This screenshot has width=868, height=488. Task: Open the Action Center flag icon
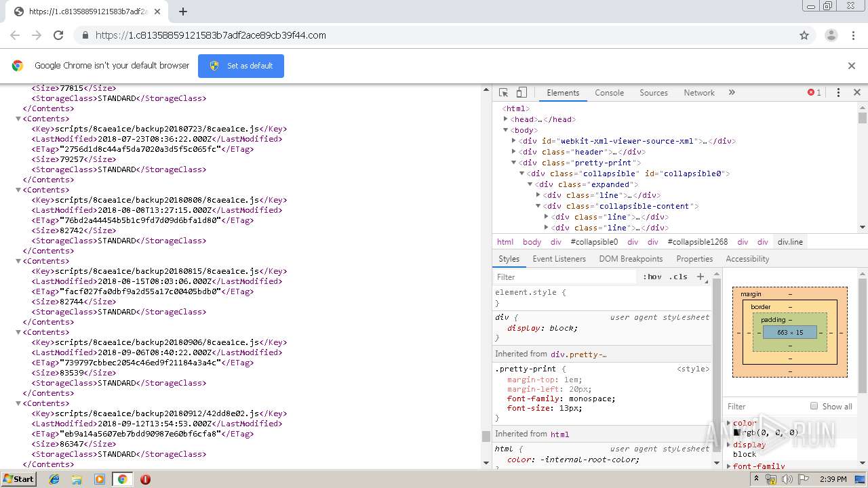pos(802,479)
